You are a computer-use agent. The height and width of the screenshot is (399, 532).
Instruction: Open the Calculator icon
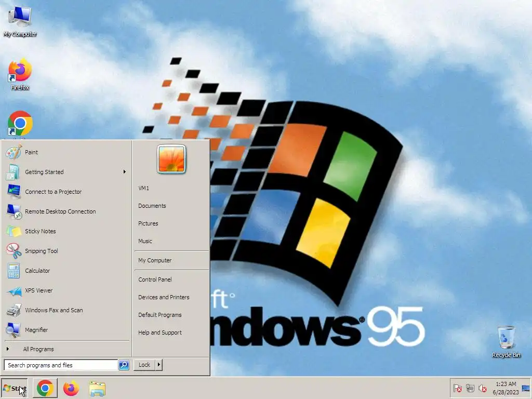pos(14,271)
